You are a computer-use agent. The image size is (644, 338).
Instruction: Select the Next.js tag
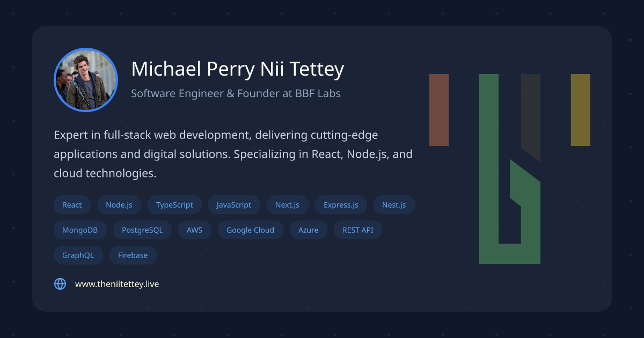point(287,205)
